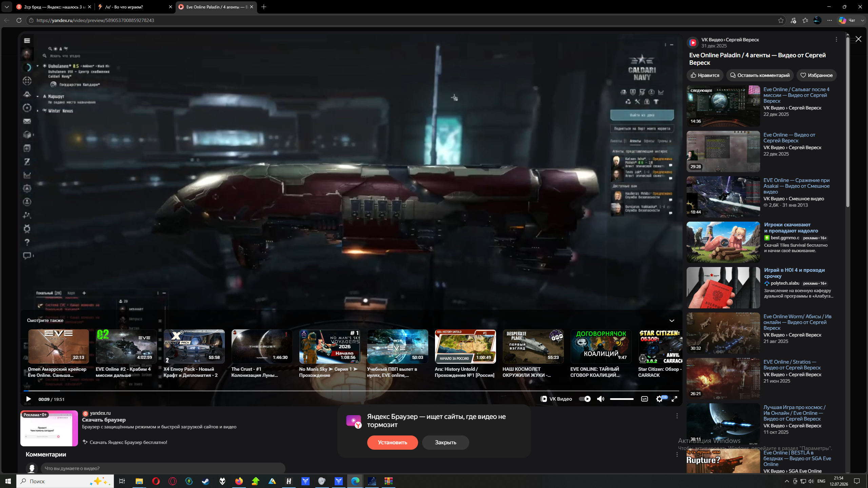This screenshot has height=488, width=868.
Task: Open Сальвар после 4 миссии video thumbnail
Action: tap(723, 106)
